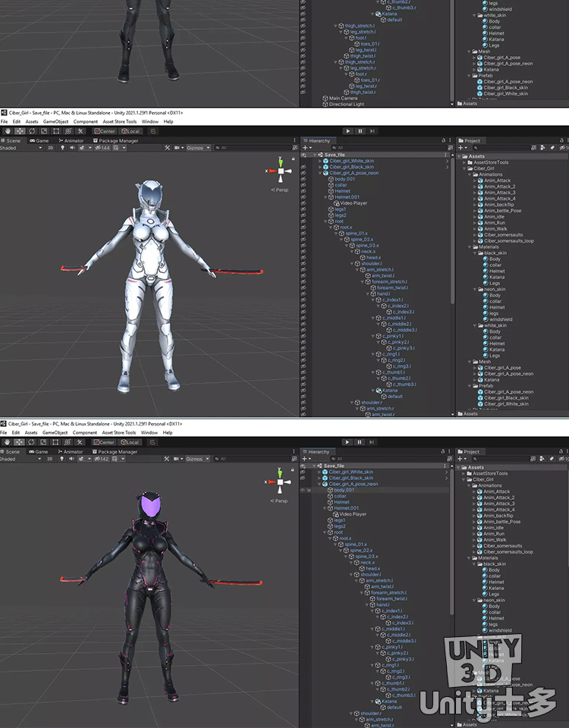Open the Window menu in the bottom Unity window

(149, 433)
